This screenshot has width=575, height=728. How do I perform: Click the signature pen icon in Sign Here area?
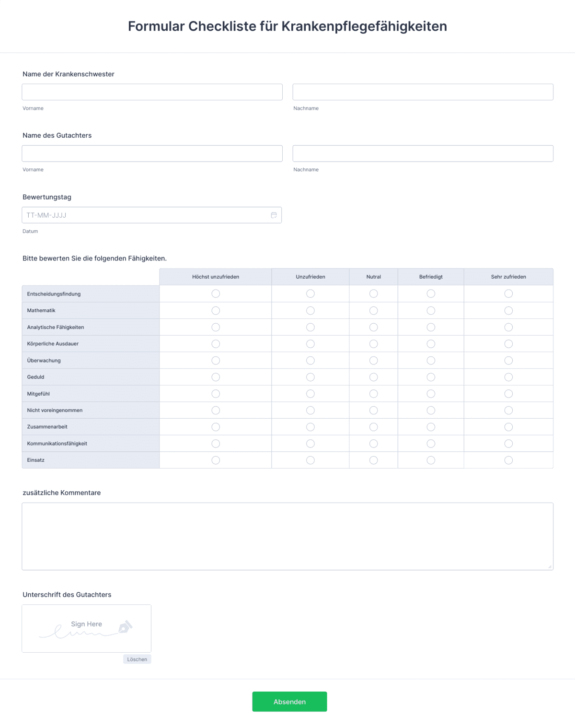(x=126, y=627)
